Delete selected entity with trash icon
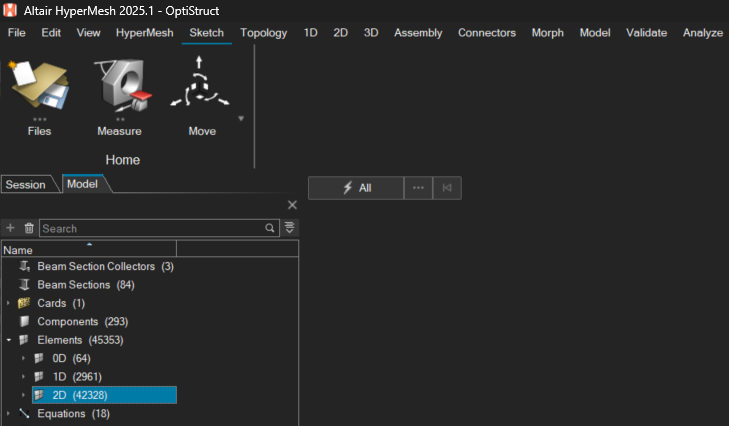 (29, 228)
